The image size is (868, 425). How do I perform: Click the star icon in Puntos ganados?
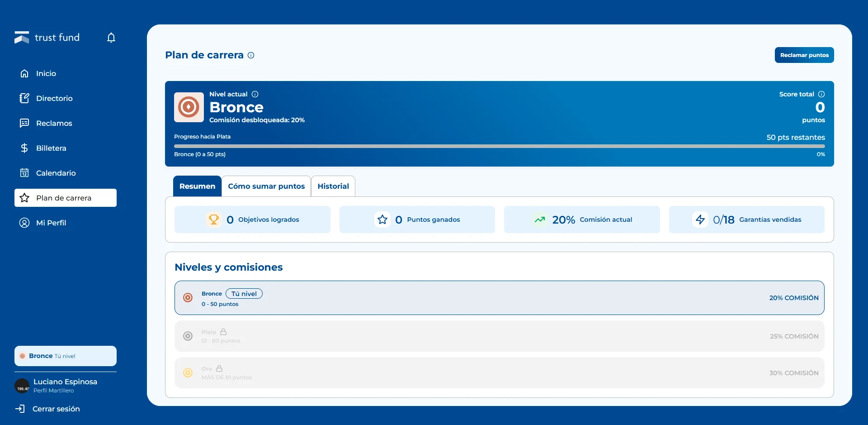point(382,220)
